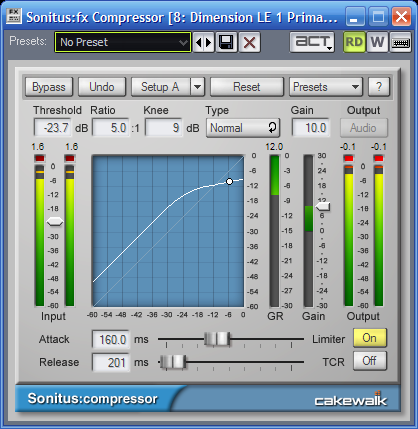The height and width of the screenshot is (429, 418).
Task: Click the ratio node on the compression curve
Action: tap(229, 182)
